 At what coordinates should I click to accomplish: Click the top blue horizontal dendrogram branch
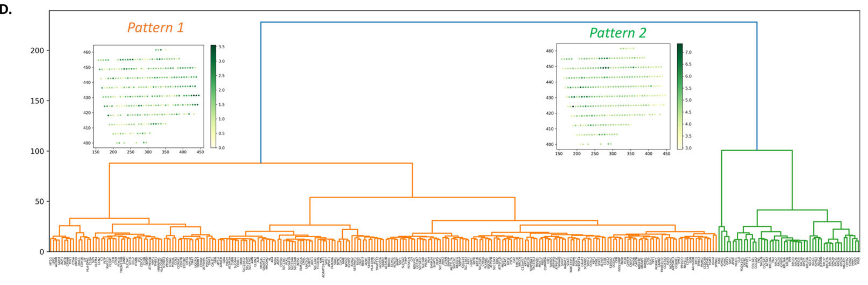tap(509, 22)
